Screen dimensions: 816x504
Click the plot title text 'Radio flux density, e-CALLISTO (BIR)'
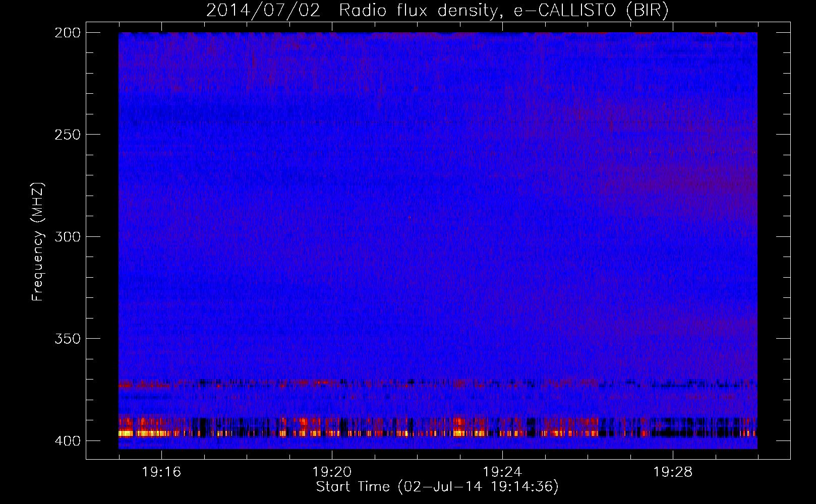pyautogui.click(x=504, y=11)
